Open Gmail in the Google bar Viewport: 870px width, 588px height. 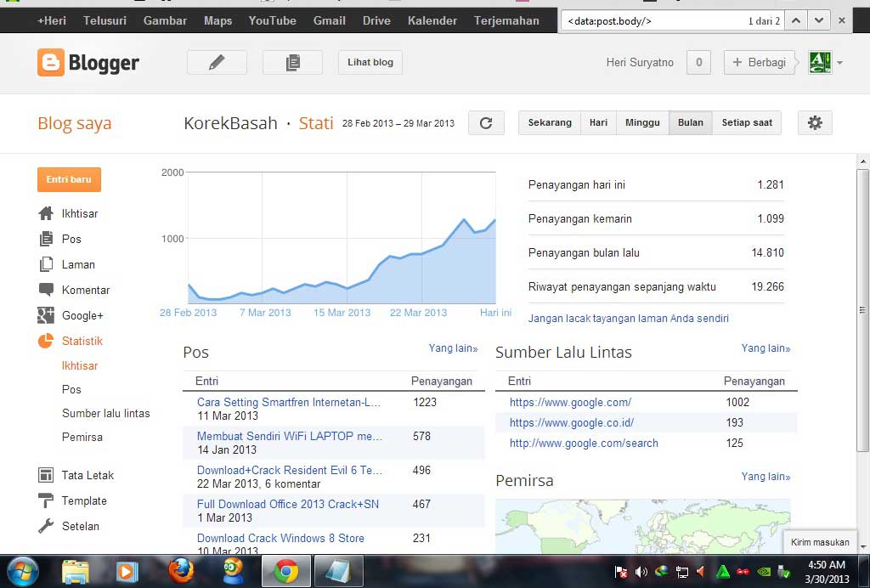click(330, 20)
